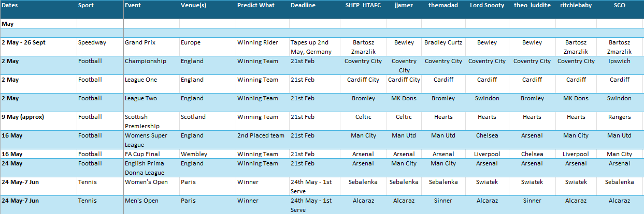644x214 pixels.
Task: Select the Bradley Curtz prediction cell
Action: pyautogui.click(x=443, y=42)
